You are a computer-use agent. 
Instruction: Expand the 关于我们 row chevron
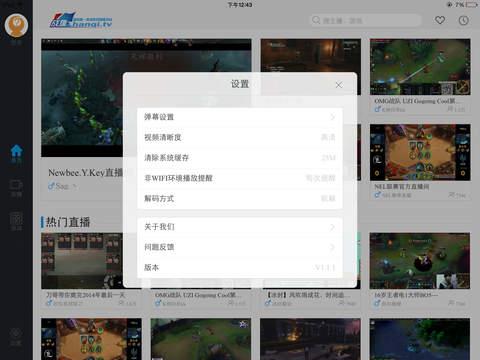(x=332, y=227)
